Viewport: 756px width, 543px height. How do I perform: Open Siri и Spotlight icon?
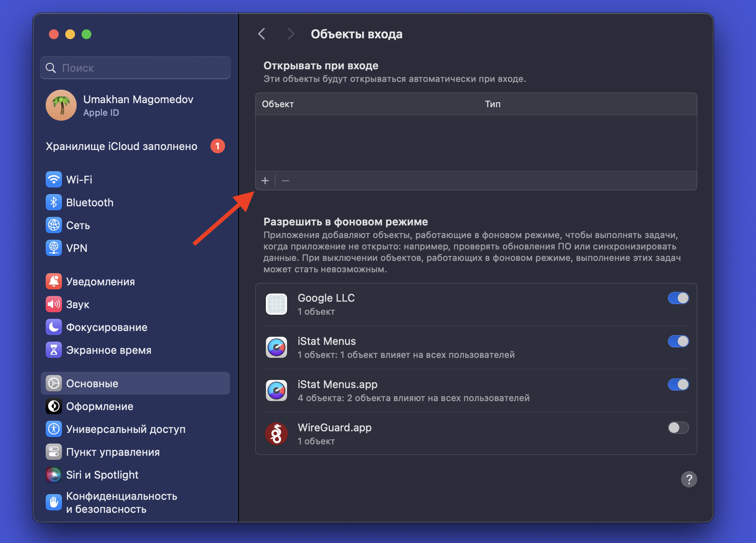click(x=53, y=475)
